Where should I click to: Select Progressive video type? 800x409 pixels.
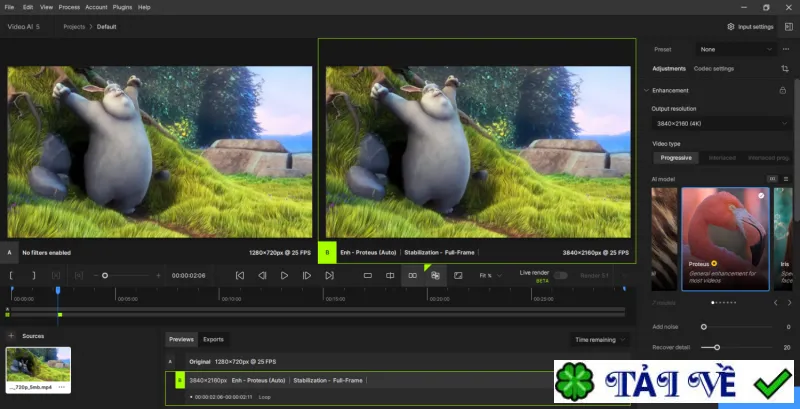click(x=676, y=158)
